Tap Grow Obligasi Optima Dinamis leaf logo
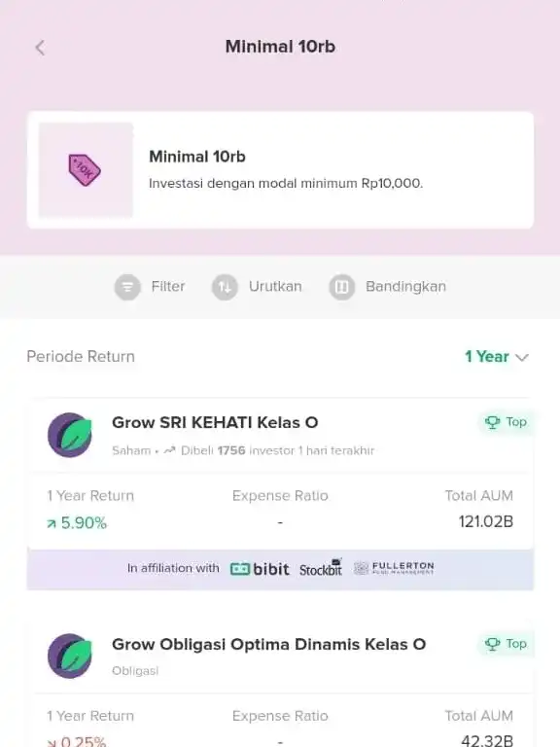 point(70,656)
